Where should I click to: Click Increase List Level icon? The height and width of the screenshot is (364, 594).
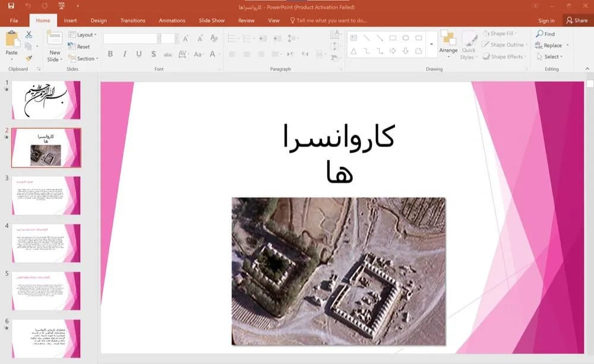tap(277, 38)
